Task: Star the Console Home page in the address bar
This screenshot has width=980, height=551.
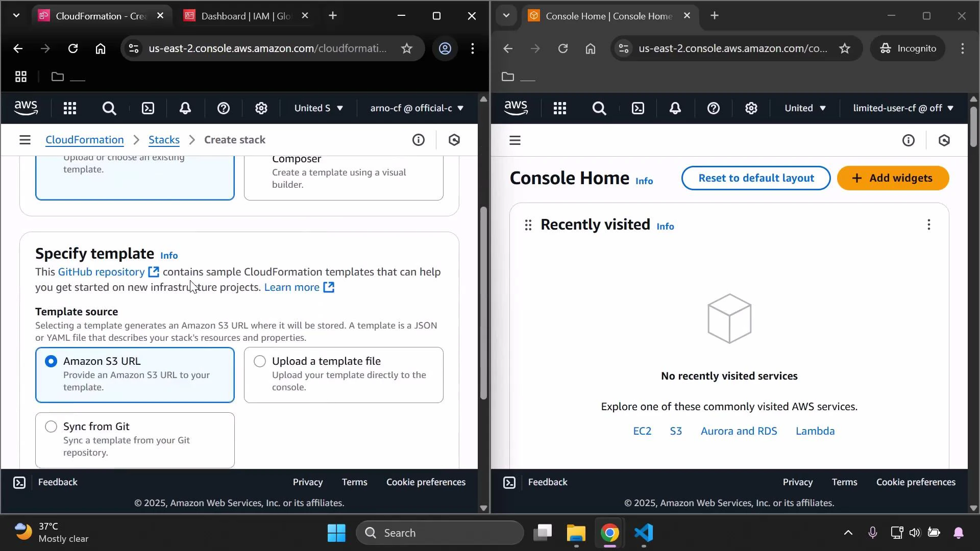Action: (x=845, y=48)
